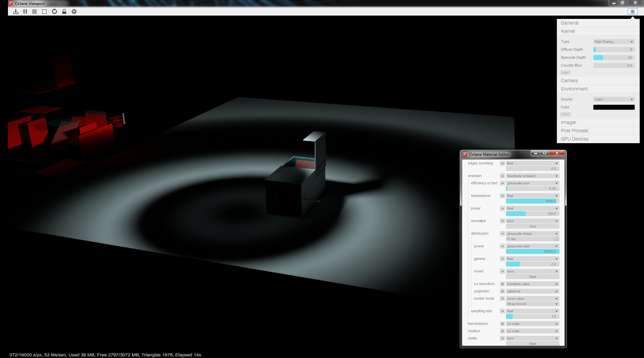Image resolution: width=644 pixels, height=358 pixels.
Task: Restart the render with refresh icon
Action: [54, 12]
